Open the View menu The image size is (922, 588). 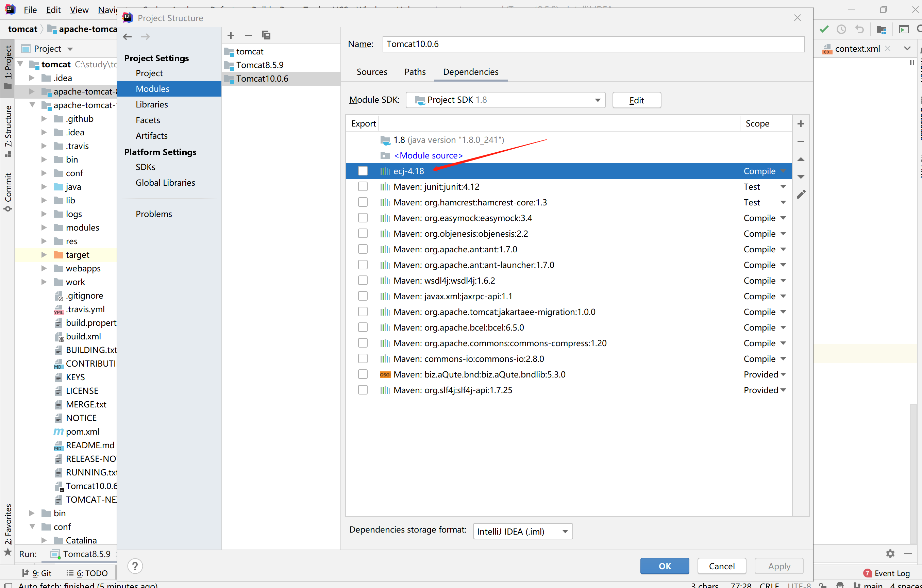(79, 10)
